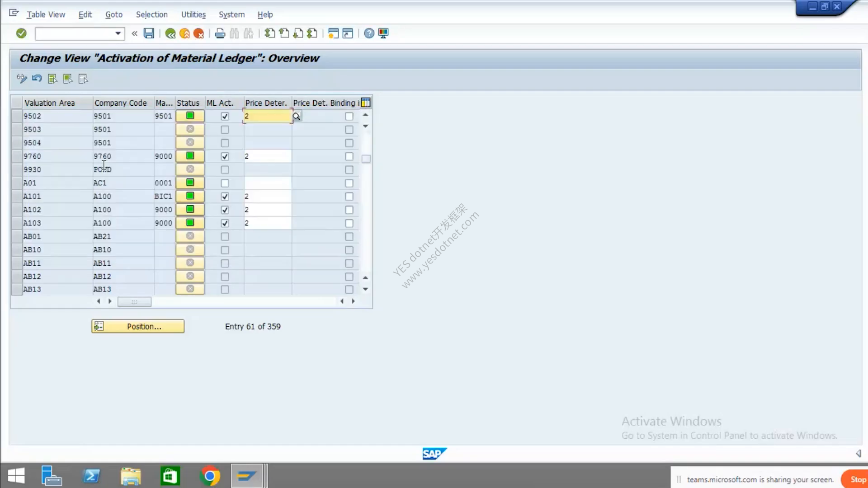Open the Help question mark icon
The image size is (868, 488).
[x=369, y=33]
